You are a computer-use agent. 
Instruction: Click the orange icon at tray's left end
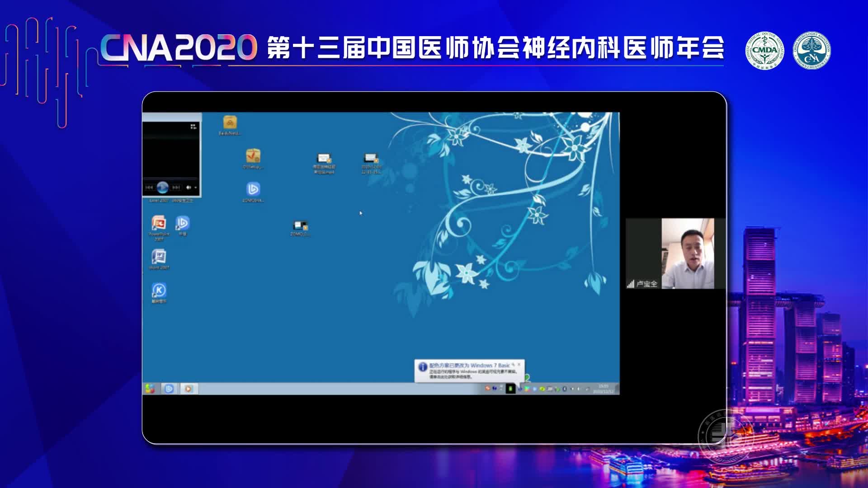pos(487,388)
